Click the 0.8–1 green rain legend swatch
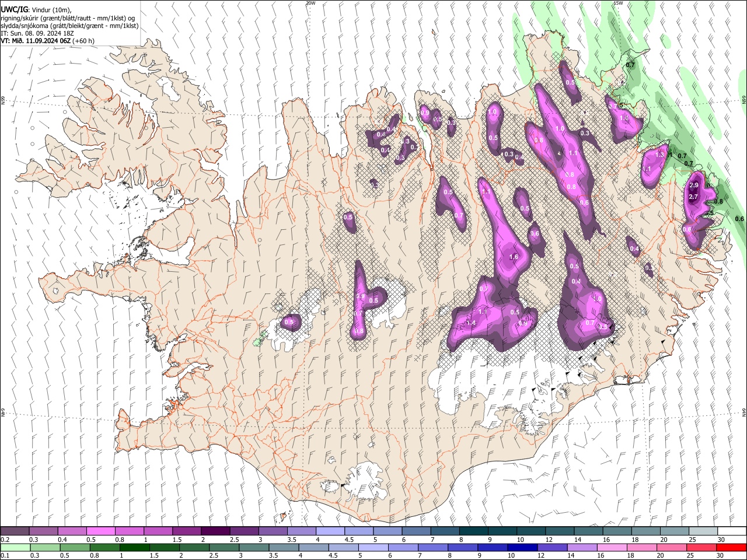 tap(104, 548)
